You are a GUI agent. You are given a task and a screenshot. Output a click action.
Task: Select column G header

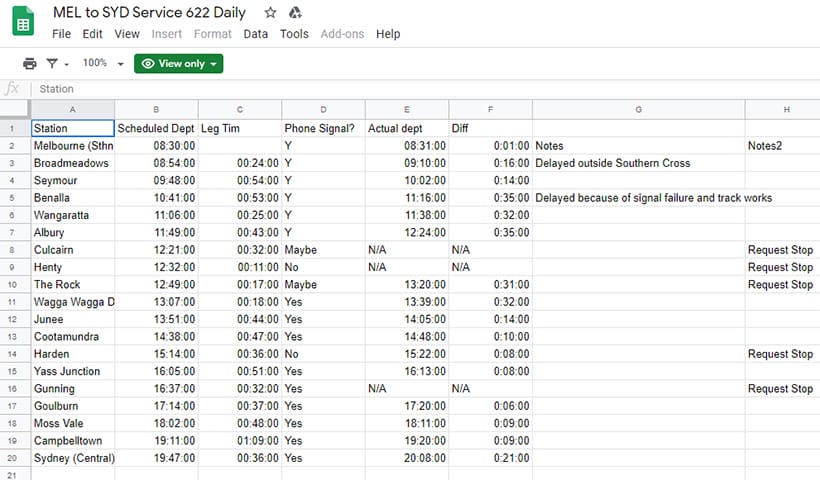(639, 109)
